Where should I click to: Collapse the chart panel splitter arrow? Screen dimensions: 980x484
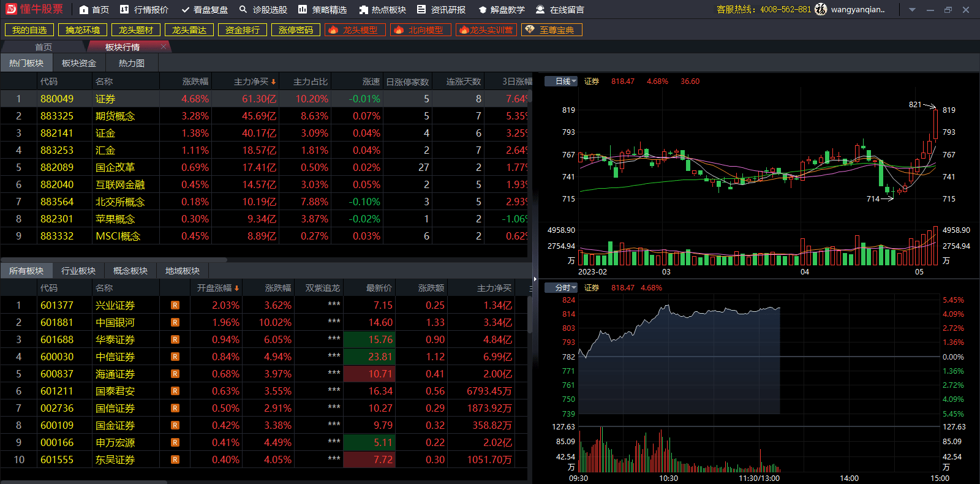click(535, 278)
